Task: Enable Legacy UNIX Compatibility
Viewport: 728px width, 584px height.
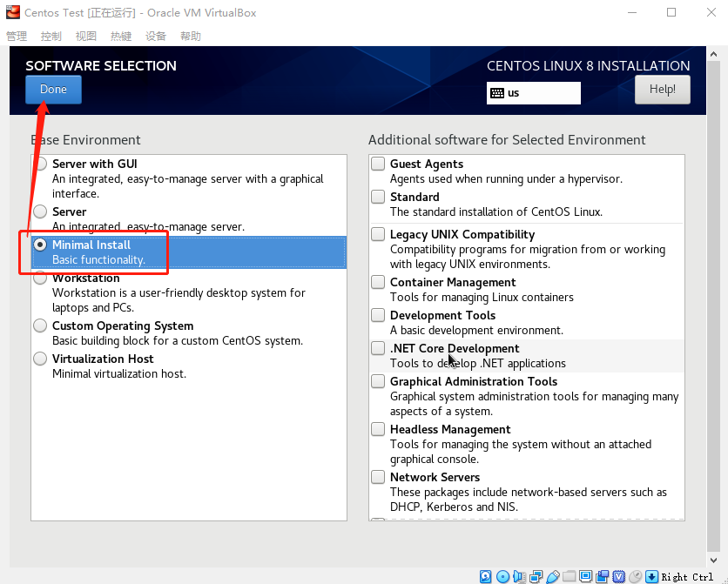Action: pos(378,234)
